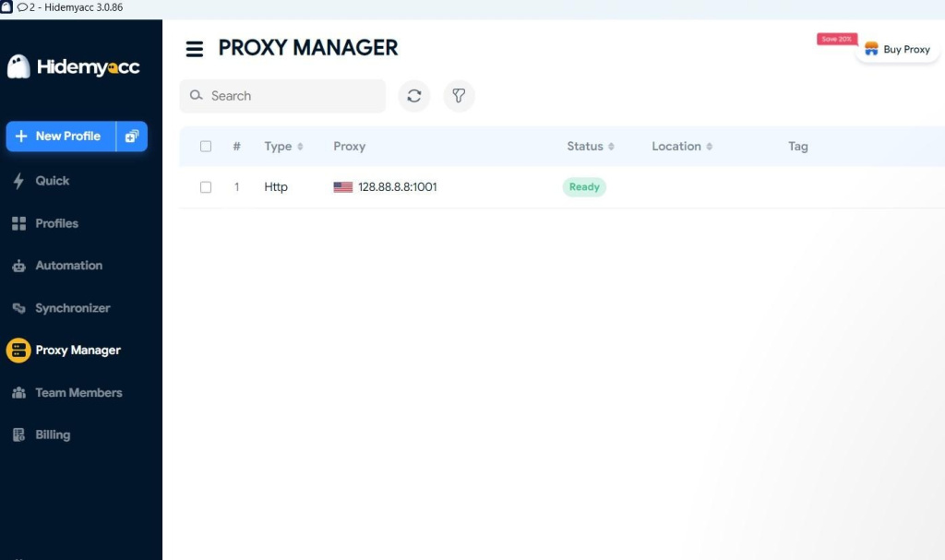Click the Hidemyacc ghost logo
945x560 pixels.
click(18, 66)
